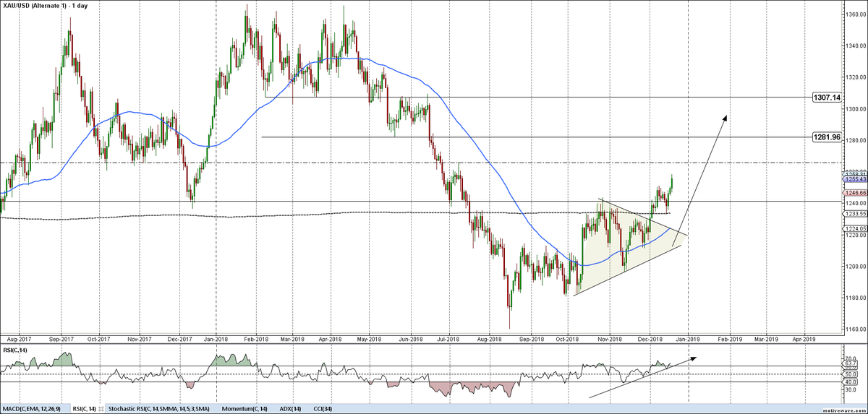Image resolution: width=868 pixels, height=414 pixels.
Task: Click the Jan-2018 date axis label
Action: (x=216, y=338)
